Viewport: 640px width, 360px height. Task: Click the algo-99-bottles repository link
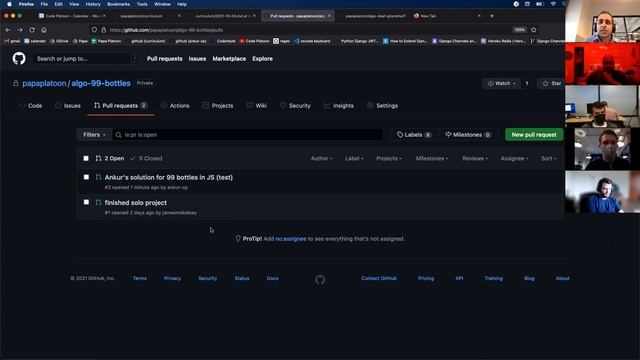(101, 83)
